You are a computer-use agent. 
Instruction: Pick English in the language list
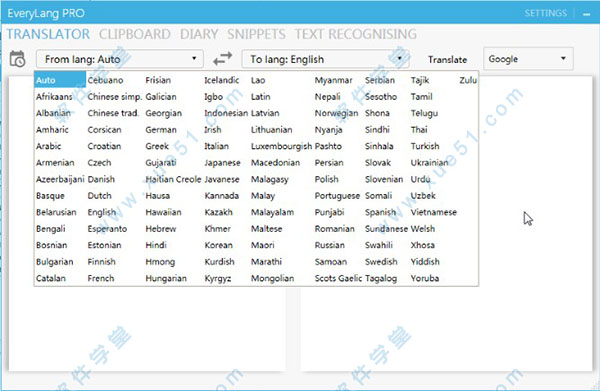[101, 212]
